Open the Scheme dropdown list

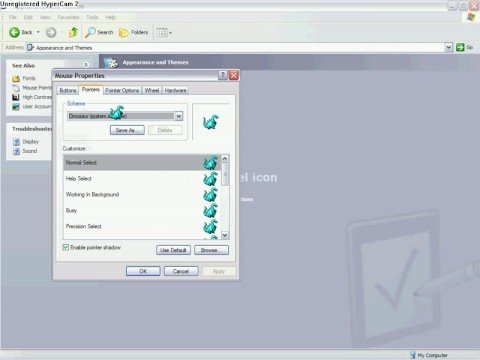179,116
